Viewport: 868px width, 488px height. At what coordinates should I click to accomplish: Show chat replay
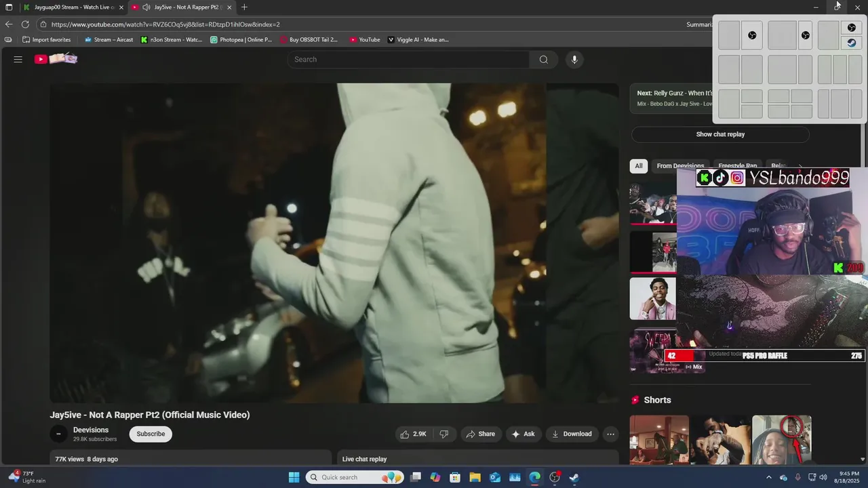720,134
